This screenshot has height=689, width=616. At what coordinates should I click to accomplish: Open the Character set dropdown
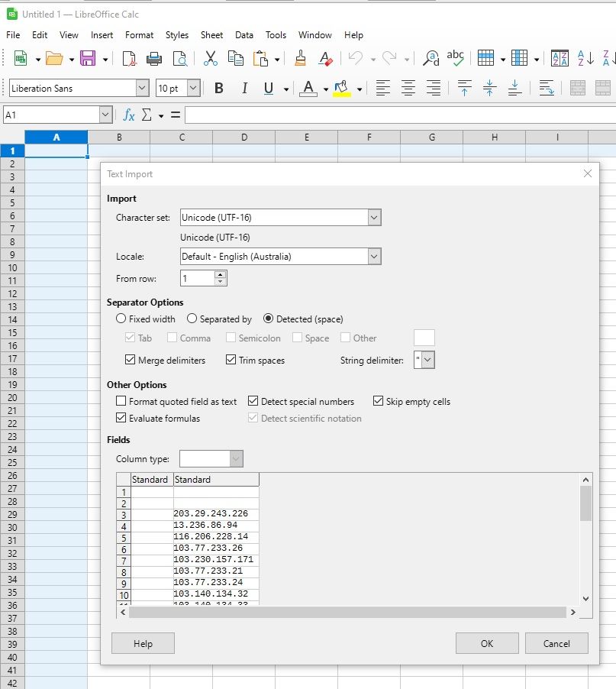pos(373,218)
